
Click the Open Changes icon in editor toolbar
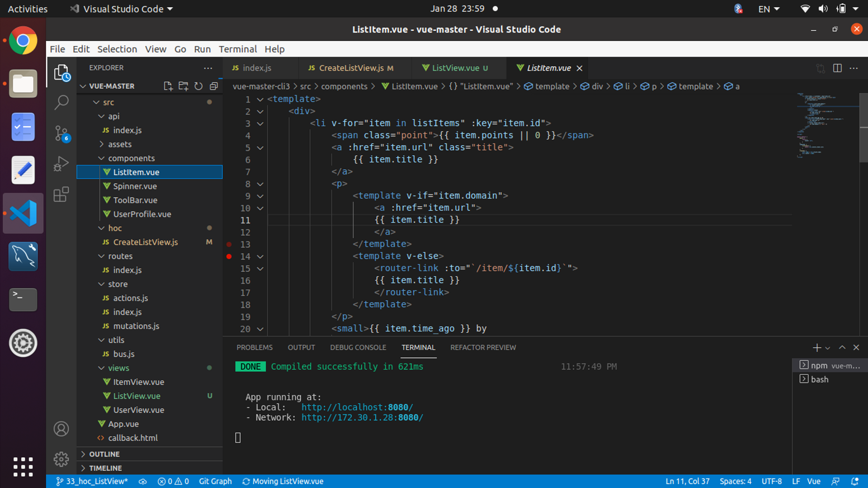[x=821, y=68]
